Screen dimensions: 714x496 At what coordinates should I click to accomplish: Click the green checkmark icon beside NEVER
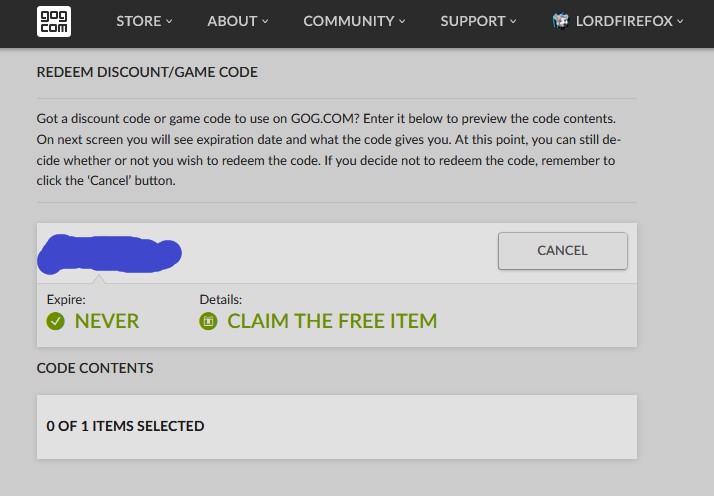56,321
